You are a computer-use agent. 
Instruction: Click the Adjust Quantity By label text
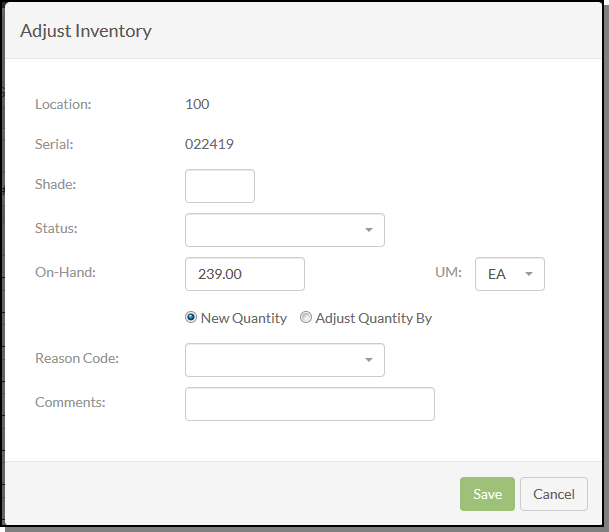(x=374, y=318)
